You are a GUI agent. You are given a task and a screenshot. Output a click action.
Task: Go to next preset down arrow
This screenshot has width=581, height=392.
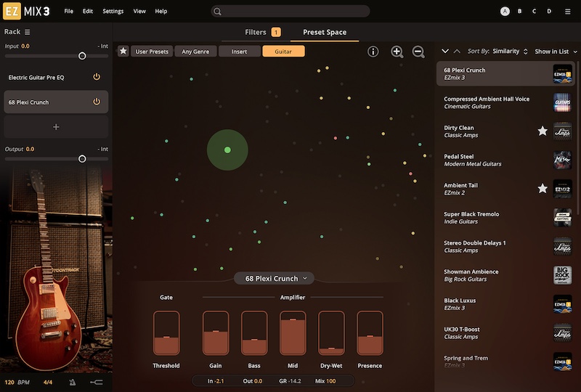445,51
